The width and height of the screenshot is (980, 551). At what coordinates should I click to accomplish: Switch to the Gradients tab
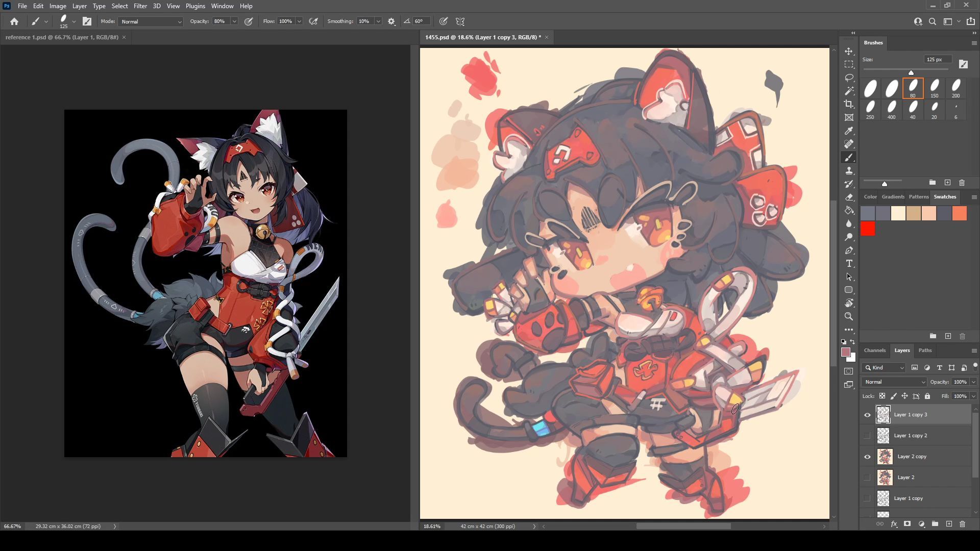click(x=893, y=196)
